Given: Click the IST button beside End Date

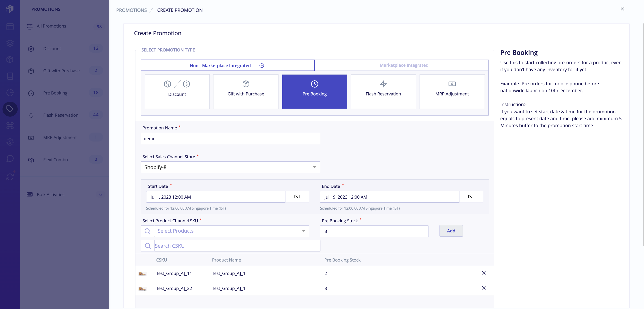Looking at the screenshot, I should pyautogui.click(x=471, y=197).
